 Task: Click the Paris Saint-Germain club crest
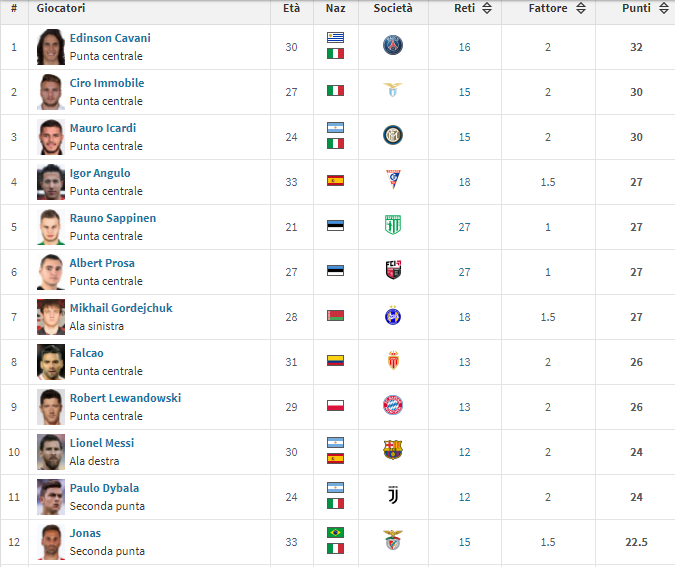pos(393,45)
